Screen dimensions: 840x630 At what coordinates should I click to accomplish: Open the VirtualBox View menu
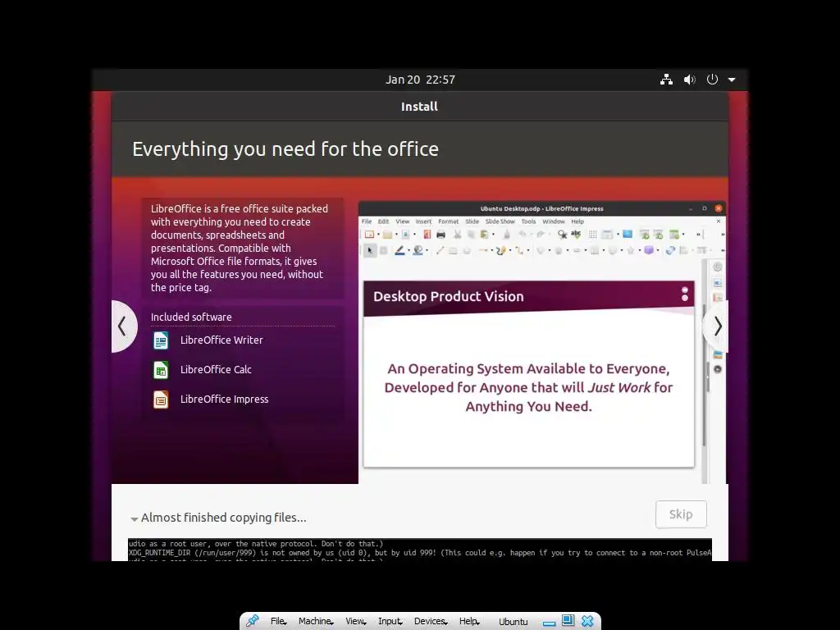[355, 621]
